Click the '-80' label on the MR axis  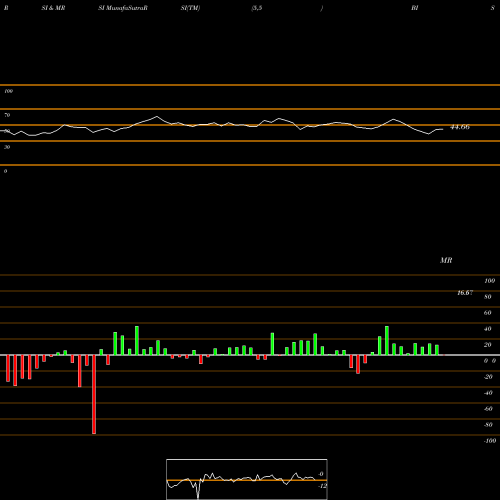[x=488, y=425]
